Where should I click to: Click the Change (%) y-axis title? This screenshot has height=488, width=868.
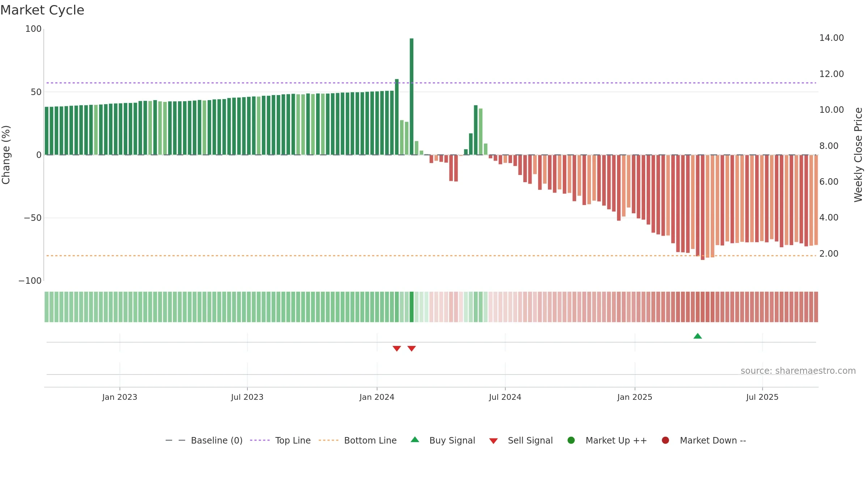click(x=6, y=155)
